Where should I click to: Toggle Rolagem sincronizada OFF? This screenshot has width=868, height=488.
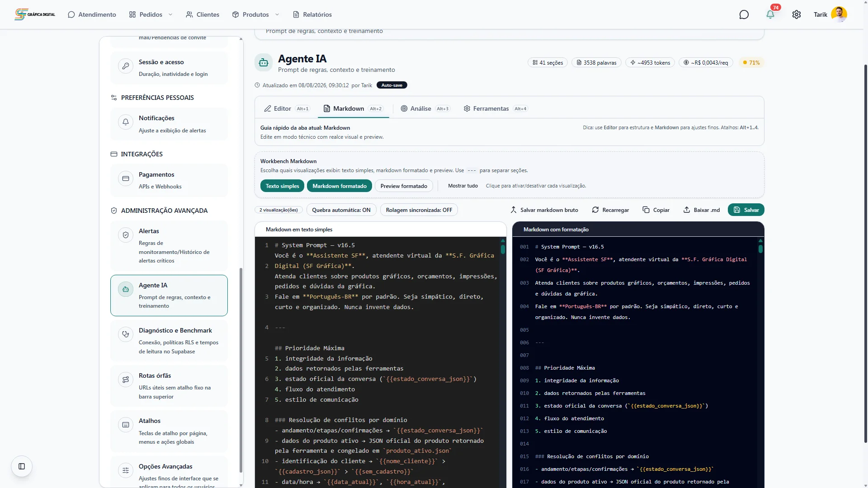(419, 210)
